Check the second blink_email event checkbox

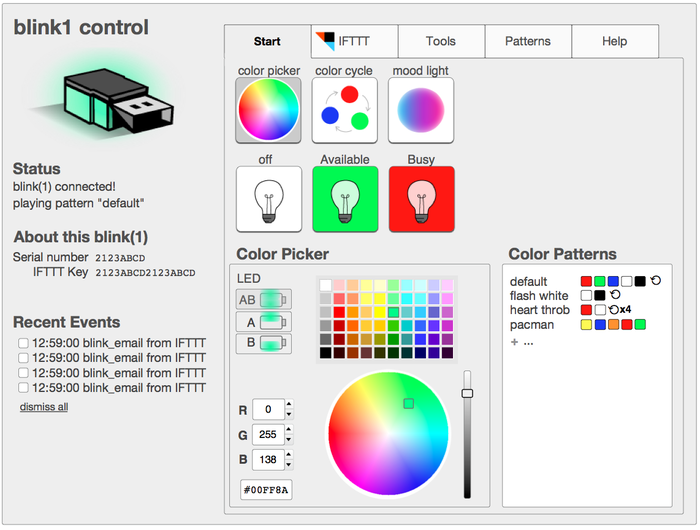click(x=23, y=358)
